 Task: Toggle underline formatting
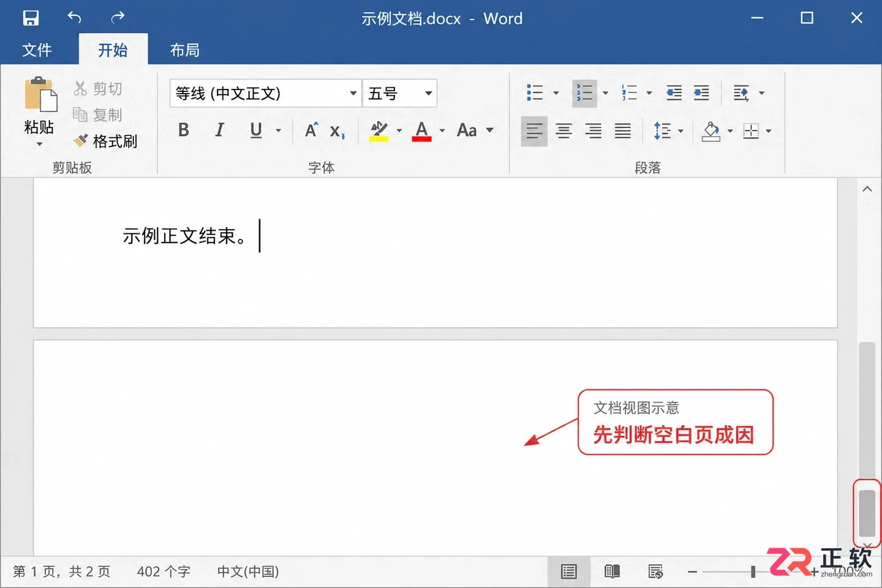coord(256,130)
